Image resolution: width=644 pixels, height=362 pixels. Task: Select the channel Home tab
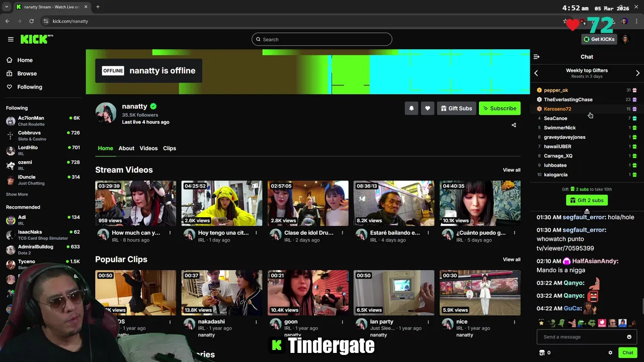105,148
